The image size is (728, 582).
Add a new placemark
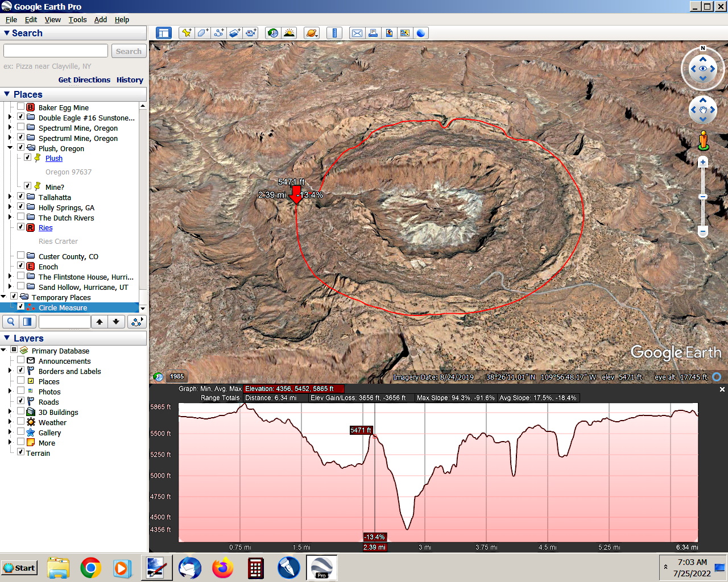[187, 33]
